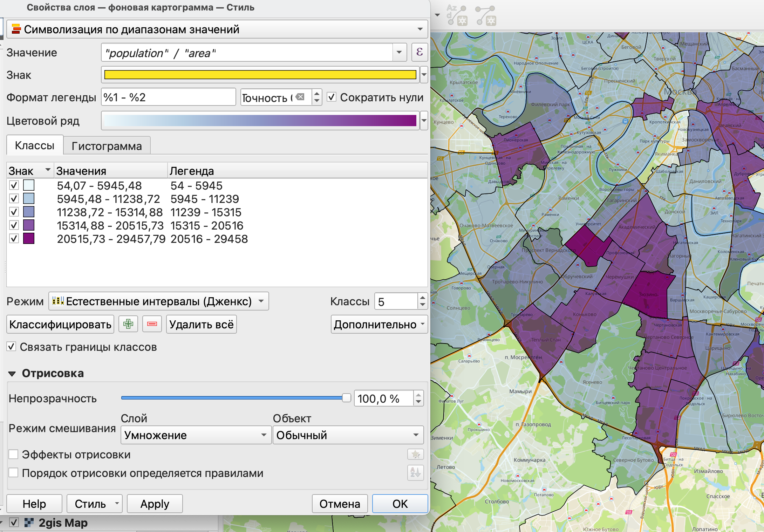The image size is (764, 532).
Task: Click the labeling tool toolbar icon
Action: point(456,15)
